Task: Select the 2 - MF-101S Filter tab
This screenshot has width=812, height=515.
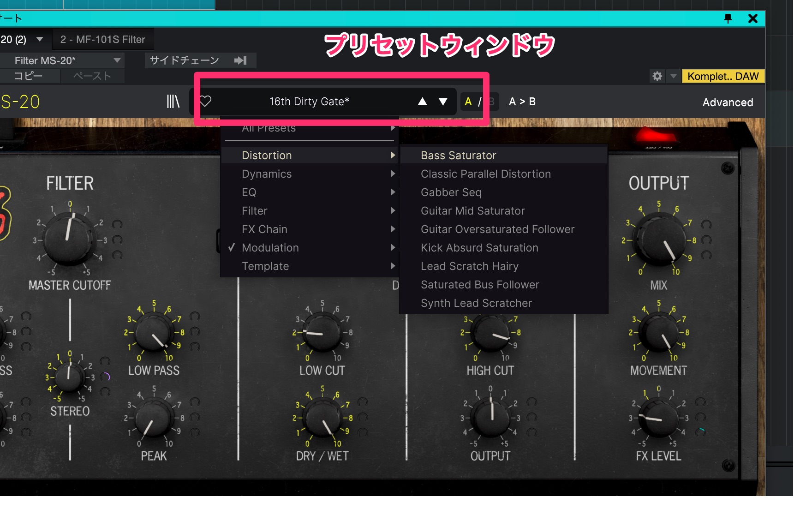Action: 102,40
